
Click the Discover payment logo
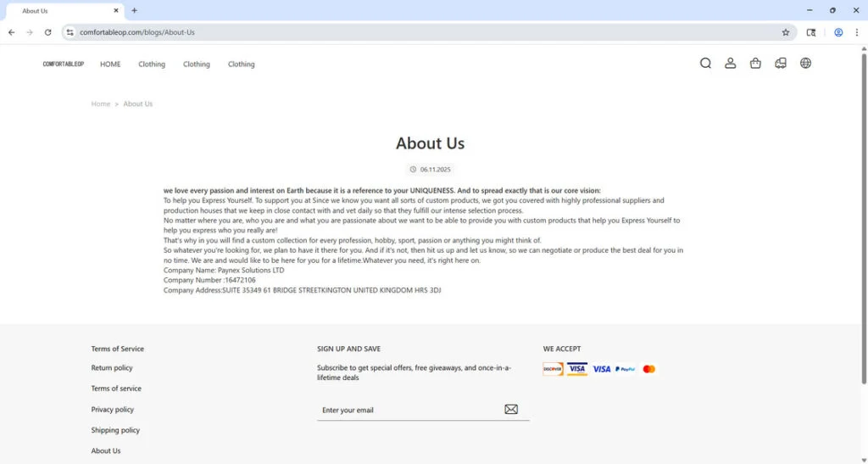[x=553, y=369]
